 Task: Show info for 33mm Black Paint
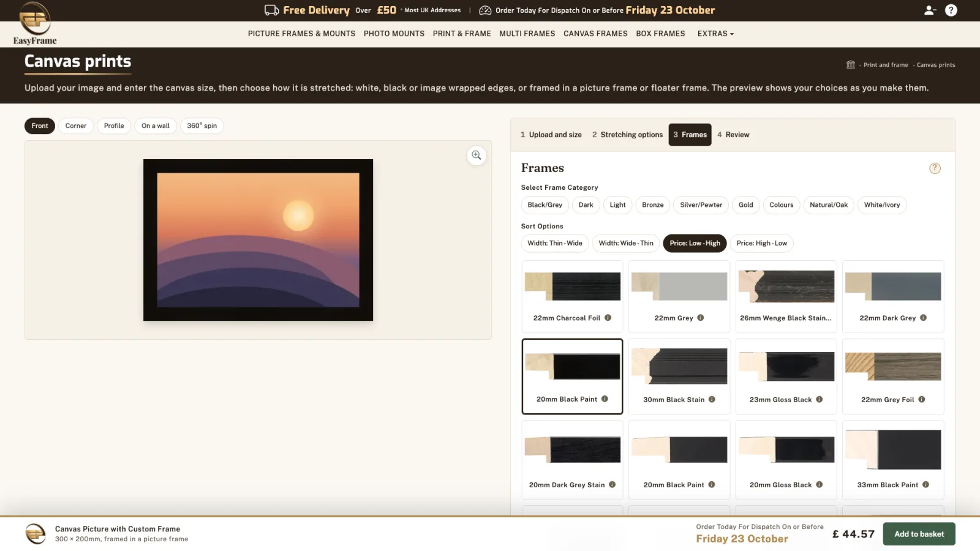pyautogui.click(x=925, y=484)
